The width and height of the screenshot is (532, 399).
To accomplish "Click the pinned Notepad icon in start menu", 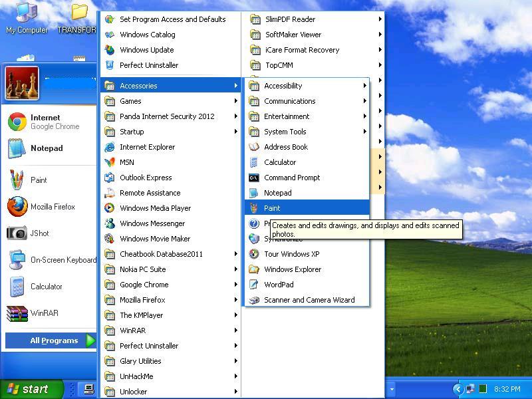I will [x=16, y=148].
